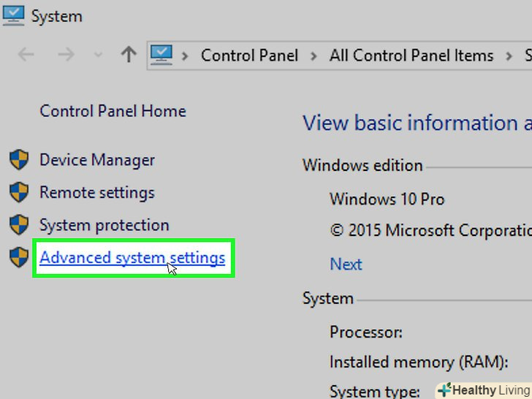Screen dimensions: 532x399
Task: Expand the chevron before Control Panel breadcrumb
Action: pyautogui.click(x=186, y=56)
